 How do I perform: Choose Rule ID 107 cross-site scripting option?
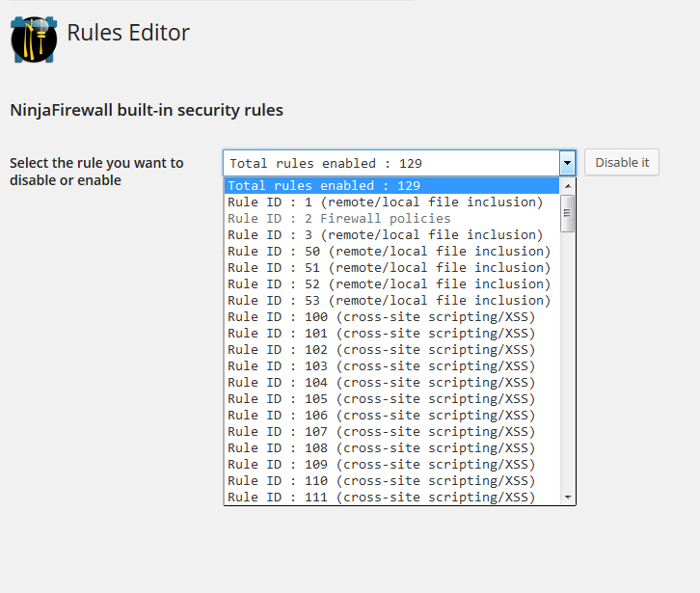tap(391, 432)
